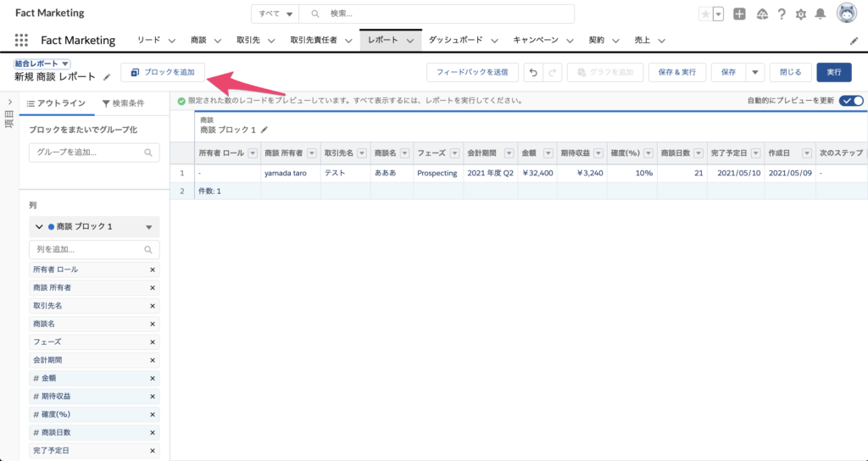The image size is (868, 461).
Task: Open 作成日 column header menu
Action: (807, 153)
